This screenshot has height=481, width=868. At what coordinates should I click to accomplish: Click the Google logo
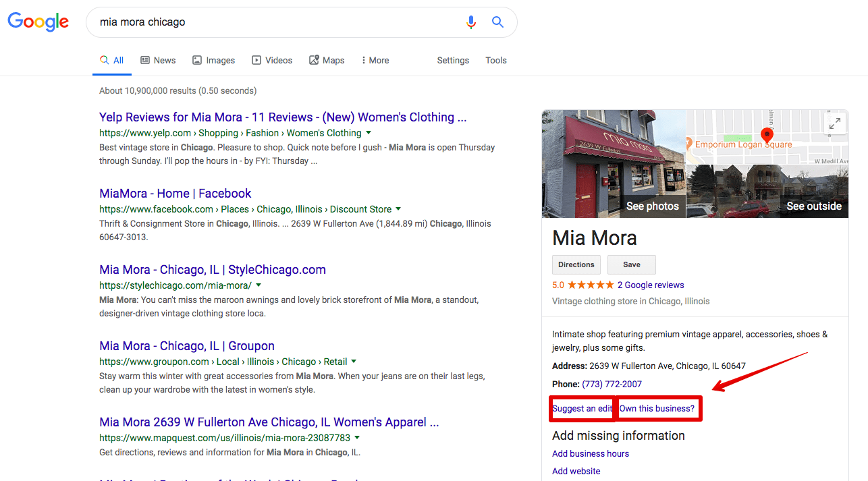(38, 22)
